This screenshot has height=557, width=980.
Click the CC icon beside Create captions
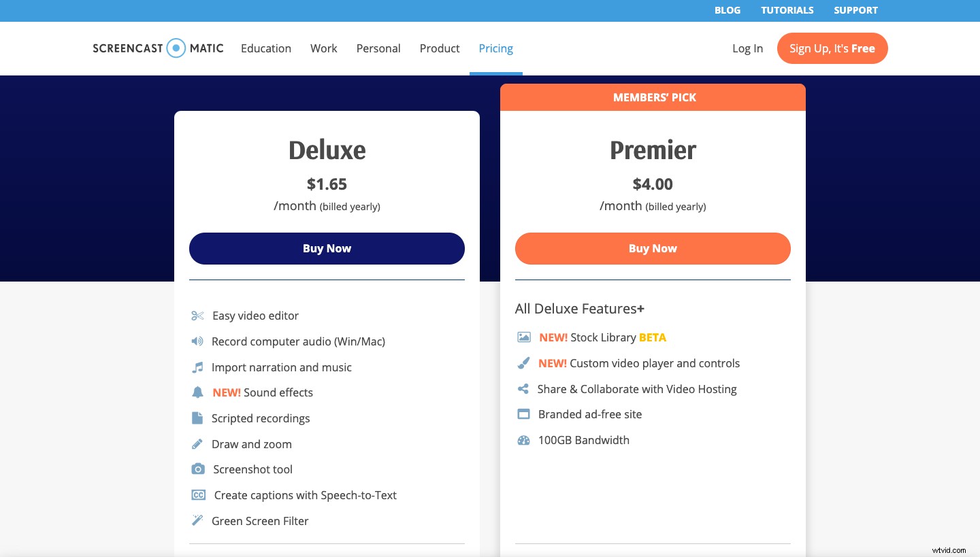[198, 494]
